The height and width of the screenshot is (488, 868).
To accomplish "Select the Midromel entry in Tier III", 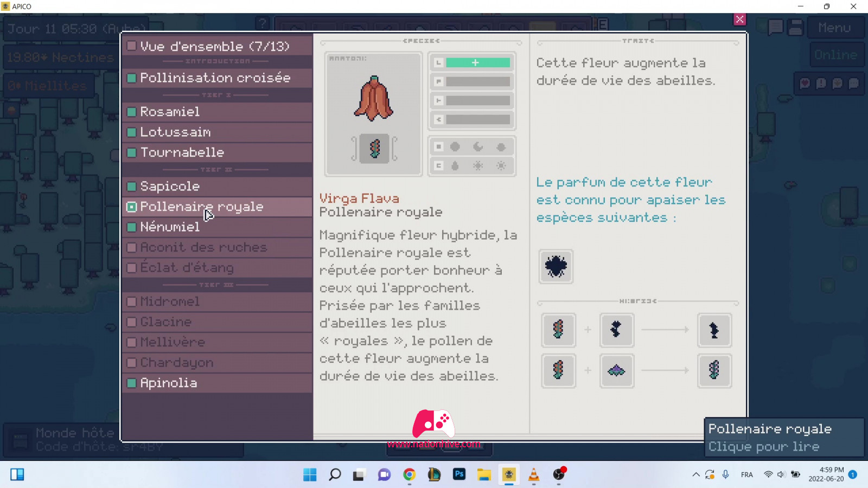I will pyautogui.click(x=218, y=301).
